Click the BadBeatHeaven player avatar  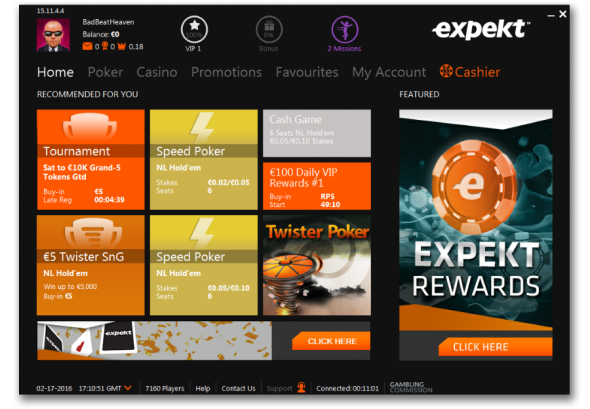tap(53, 35)
